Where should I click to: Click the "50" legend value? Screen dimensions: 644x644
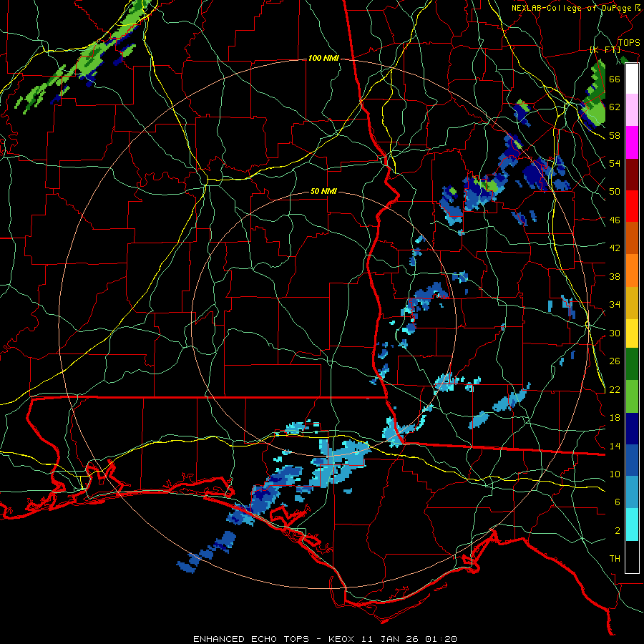tap(615, 191)
